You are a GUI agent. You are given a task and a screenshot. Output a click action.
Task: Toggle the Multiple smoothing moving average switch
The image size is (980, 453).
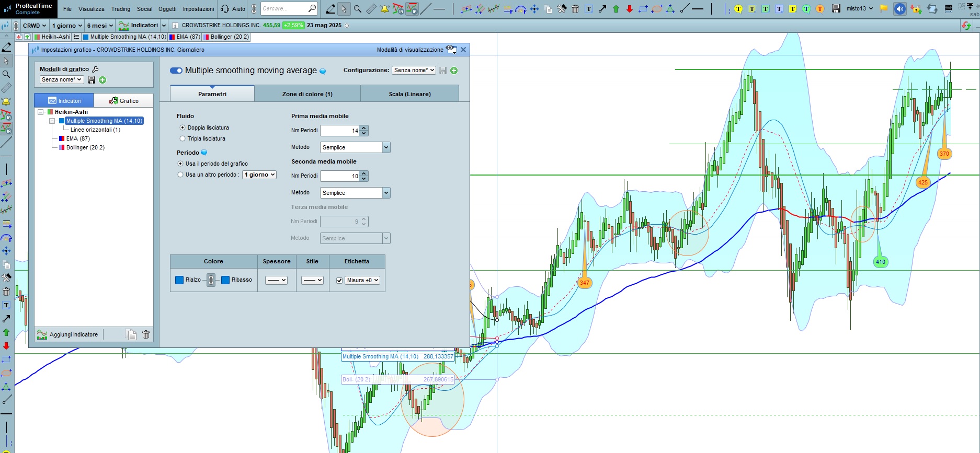coord(176,71)
